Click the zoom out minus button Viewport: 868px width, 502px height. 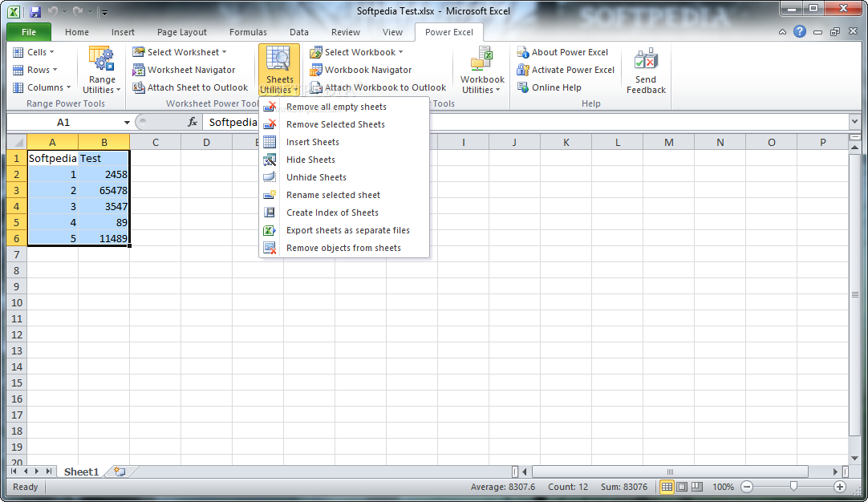[x=747, y=487]
